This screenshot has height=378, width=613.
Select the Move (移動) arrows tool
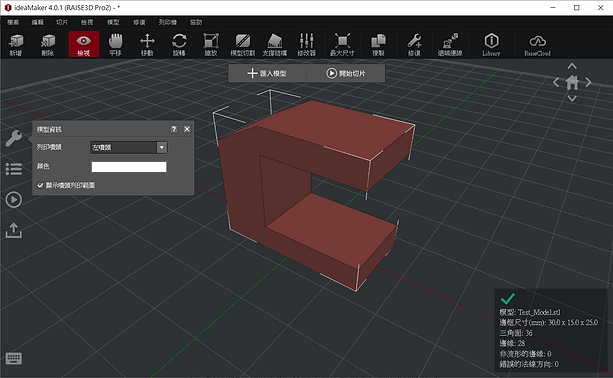(x=147, y=45)
